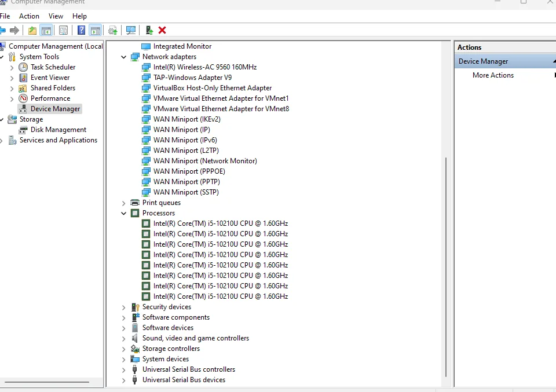Expand the Software components category
This screenshot has width=556, height=392.
123,318
